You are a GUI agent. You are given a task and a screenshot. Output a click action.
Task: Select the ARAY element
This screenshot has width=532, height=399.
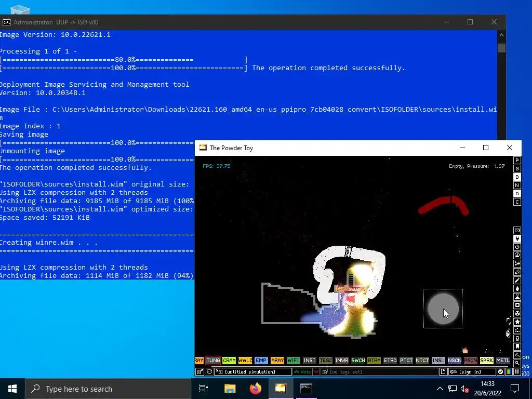tap(277, 361)
